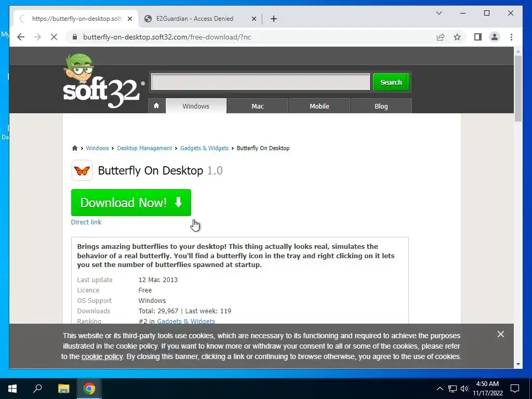Click the green Search button

click(x=391, y=82)
